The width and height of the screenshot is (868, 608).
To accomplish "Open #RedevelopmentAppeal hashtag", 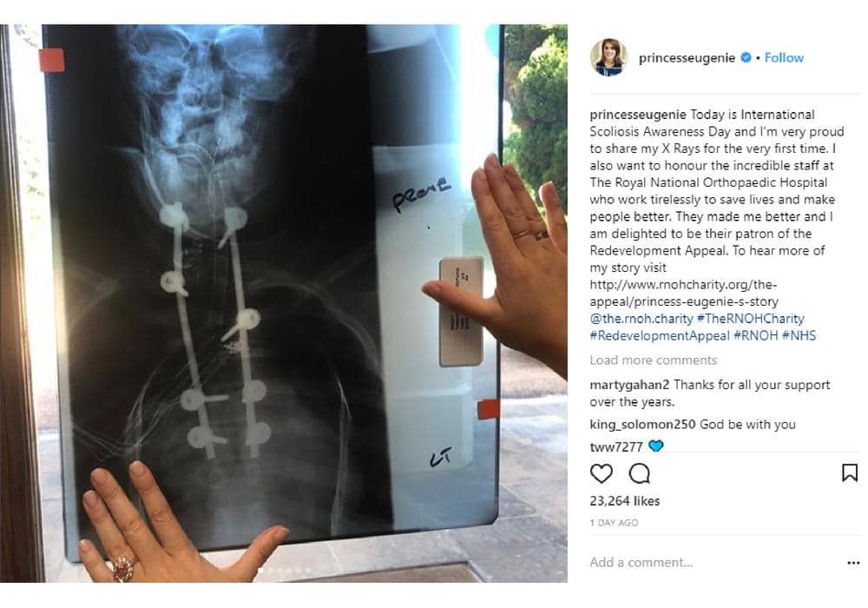I will 660,335.
